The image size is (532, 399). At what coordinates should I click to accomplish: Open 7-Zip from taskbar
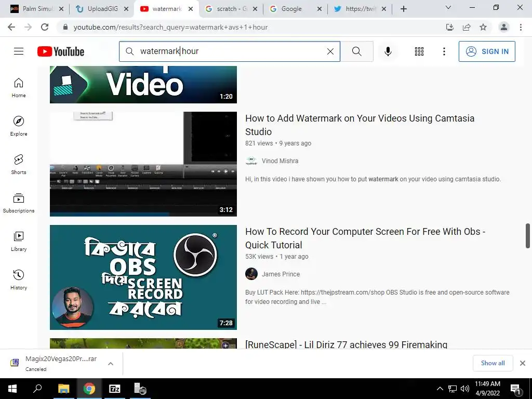(115, 389)
